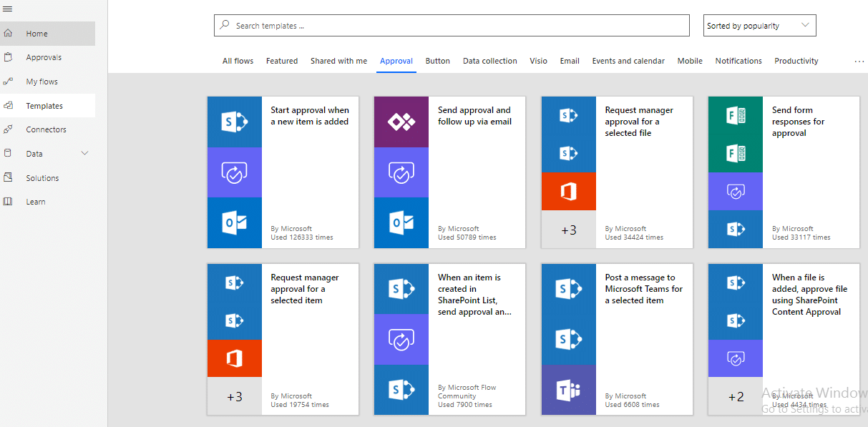Click 'Used 126333 times' text
This screenshot has width=868, height=427.
pyautogui.click(x=302, y=237)
